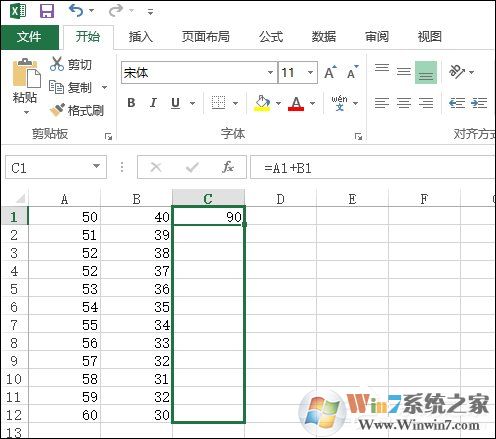Click 剪切 cut button
The width and height of the screenshot is (496, 439).
coord(71,64)
